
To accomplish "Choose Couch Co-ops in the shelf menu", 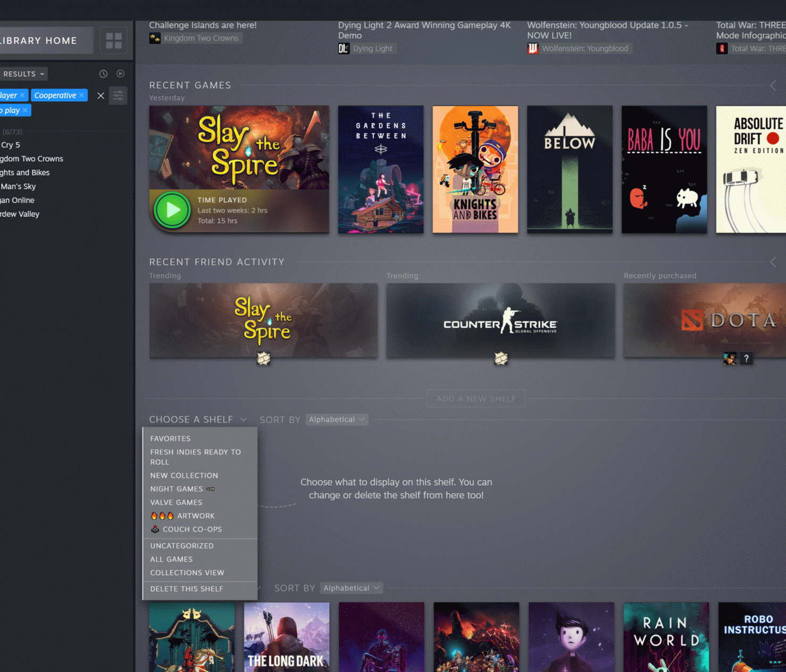I will (x=192, y=529).
